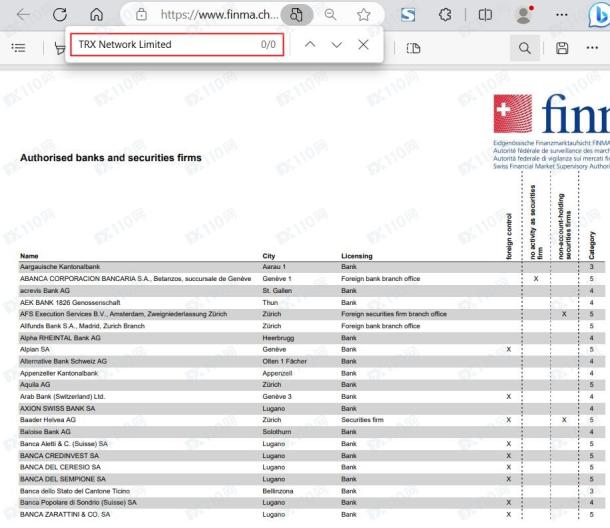
Task: Close the find bar with X
Action: 363,44
